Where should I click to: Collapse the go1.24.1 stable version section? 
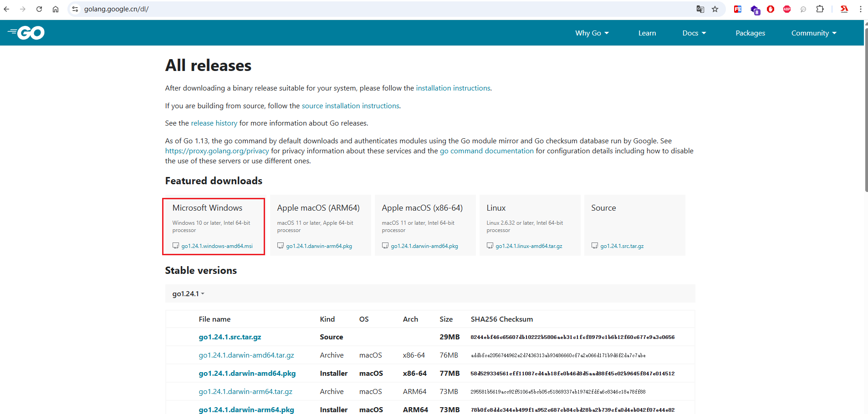coord(189,294)
